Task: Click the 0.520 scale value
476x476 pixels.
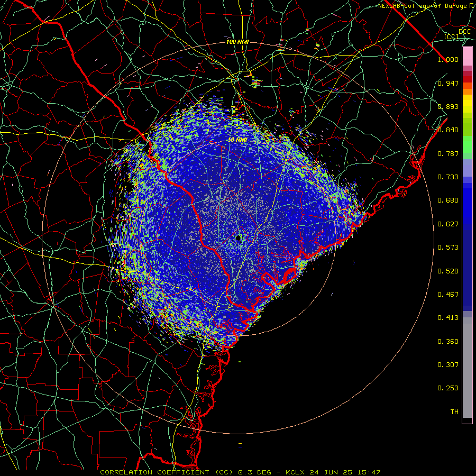Action: coord(448,271)
